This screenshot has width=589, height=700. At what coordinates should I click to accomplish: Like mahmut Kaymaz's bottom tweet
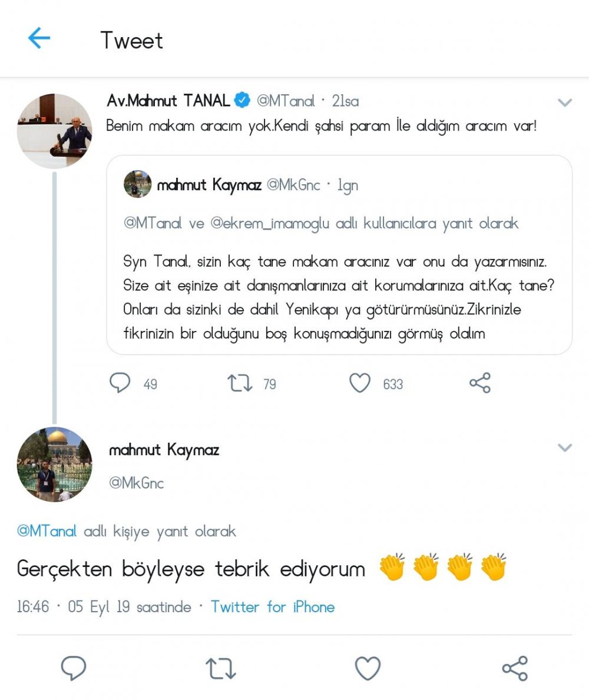pos(368,668)
